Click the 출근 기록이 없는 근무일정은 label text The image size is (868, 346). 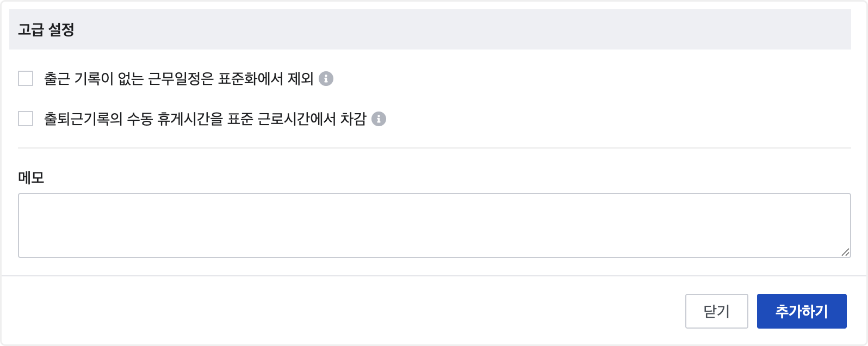click(x=178, y=79)
